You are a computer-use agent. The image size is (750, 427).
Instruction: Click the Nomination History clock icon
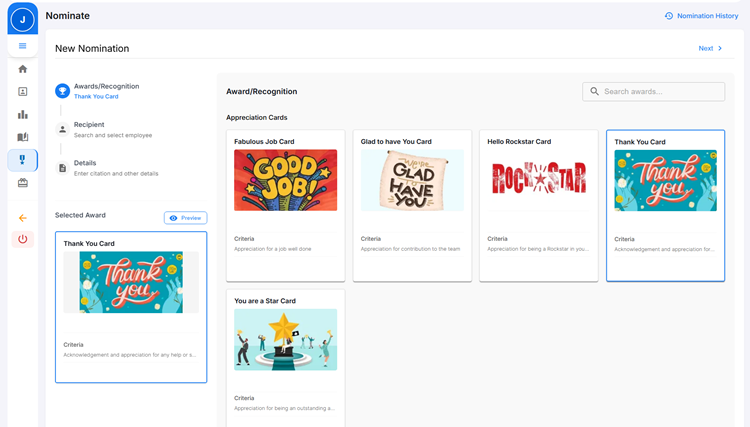click(669, 16)
